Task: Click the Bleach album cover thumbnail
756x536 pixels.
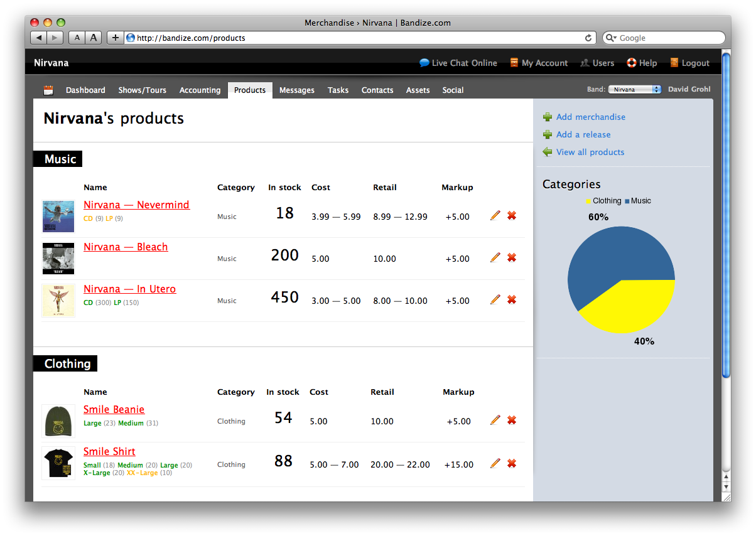Action: [x=58, y=258]
